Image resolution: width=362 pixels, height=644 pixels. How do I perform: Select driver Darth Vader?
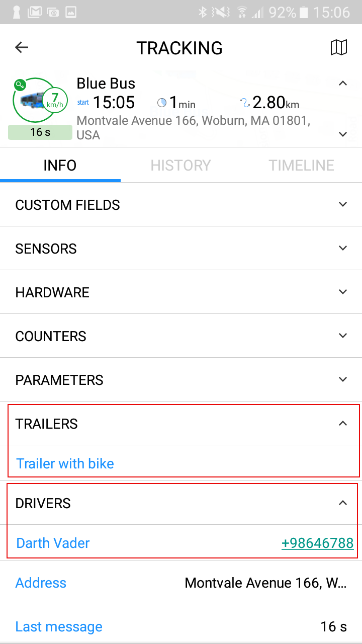[x=52, y=543]
